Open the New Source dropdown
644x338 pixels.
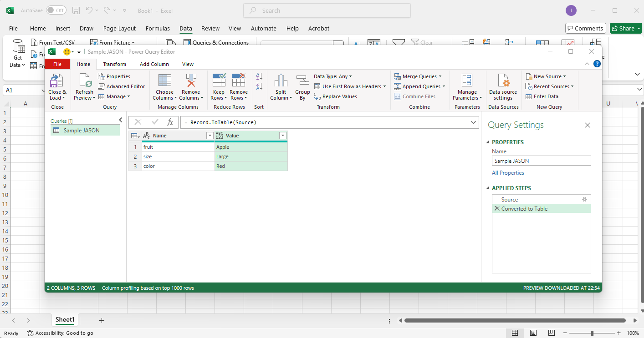[x=546, y=76]
